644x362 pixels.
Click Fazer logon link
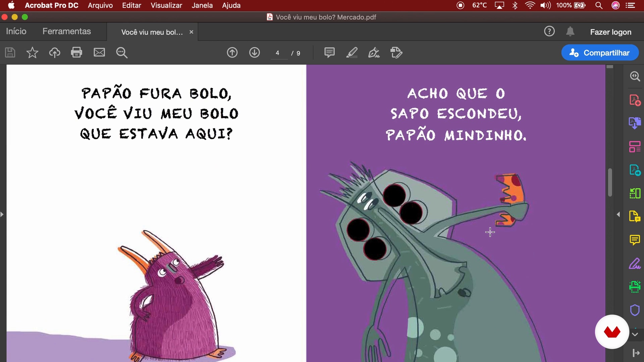click(611, 32)
